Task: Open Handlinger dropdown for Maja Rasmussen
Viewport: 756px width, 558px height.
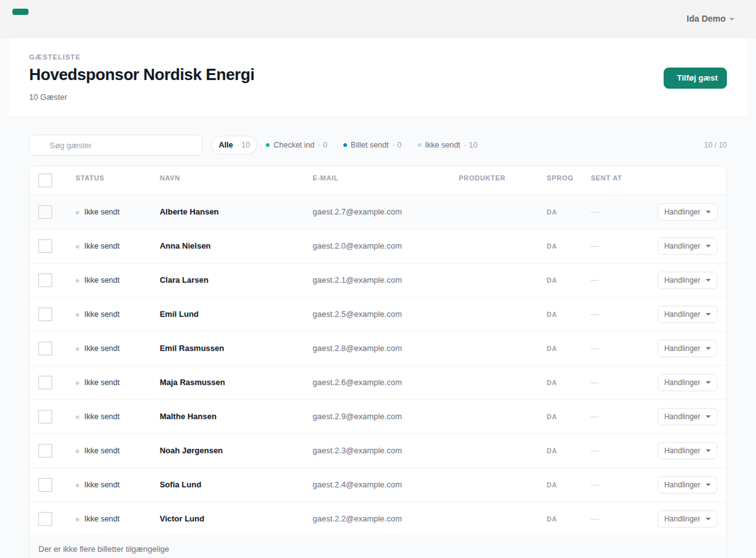Action: (687, 382)
